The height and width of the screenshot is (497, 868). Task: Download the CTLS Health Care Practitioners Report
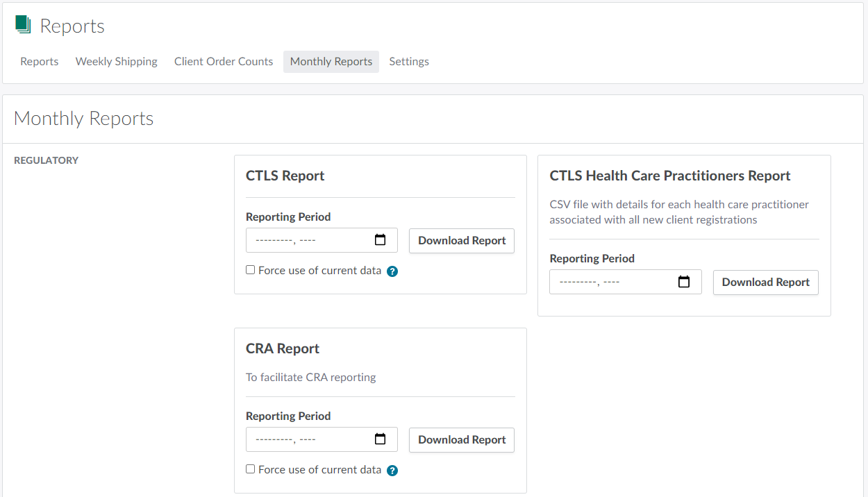coord(765,283)
